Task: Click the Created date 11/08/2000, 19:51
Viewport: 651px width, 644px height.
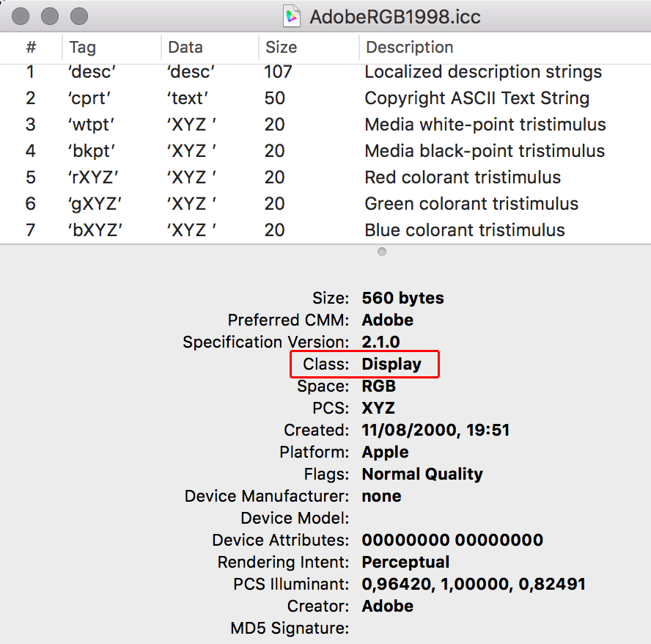Action: pyautogui.click(x=435, y=430)
